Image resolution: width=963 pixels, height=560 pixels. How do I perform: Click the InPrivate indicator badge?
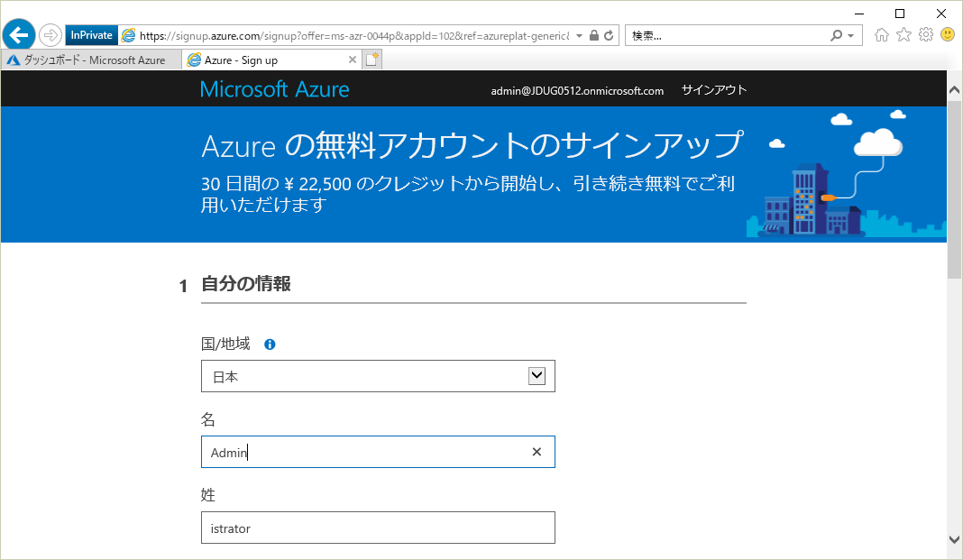point(91,35)
